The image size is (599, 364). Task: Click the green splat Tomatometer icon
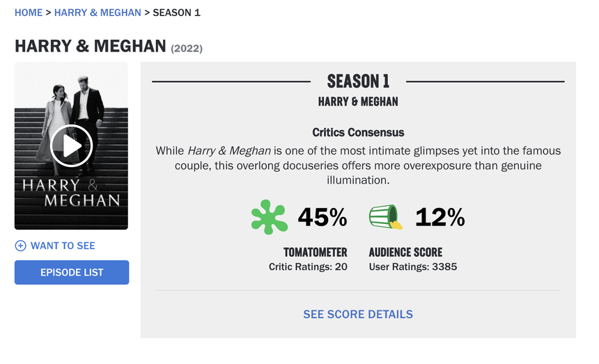(x=269, y=217)
